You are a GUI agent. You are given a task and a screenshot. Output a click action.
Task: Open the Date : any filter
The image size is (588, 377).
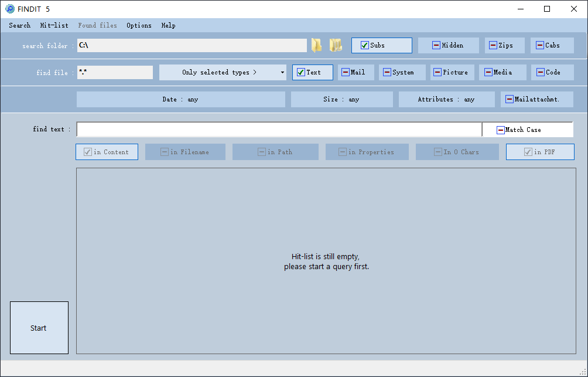[x=181, y=100]
